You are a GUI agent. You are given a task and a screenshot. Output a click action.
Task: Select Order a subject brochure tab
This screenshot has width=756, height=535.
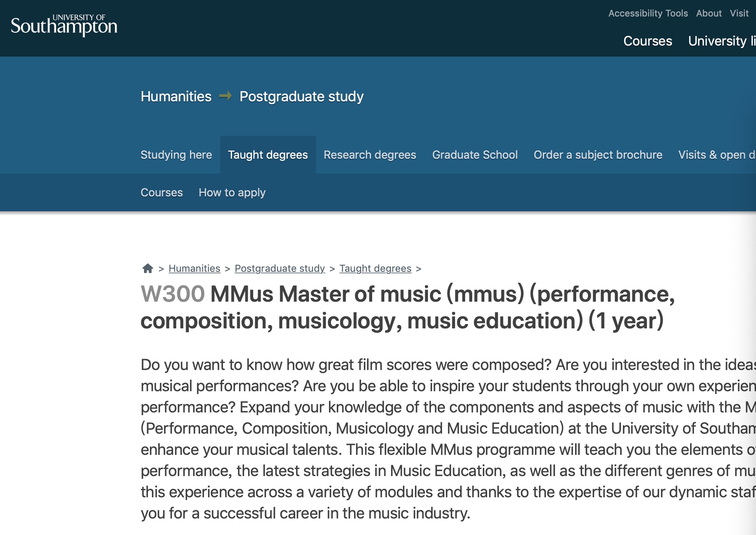598,155
